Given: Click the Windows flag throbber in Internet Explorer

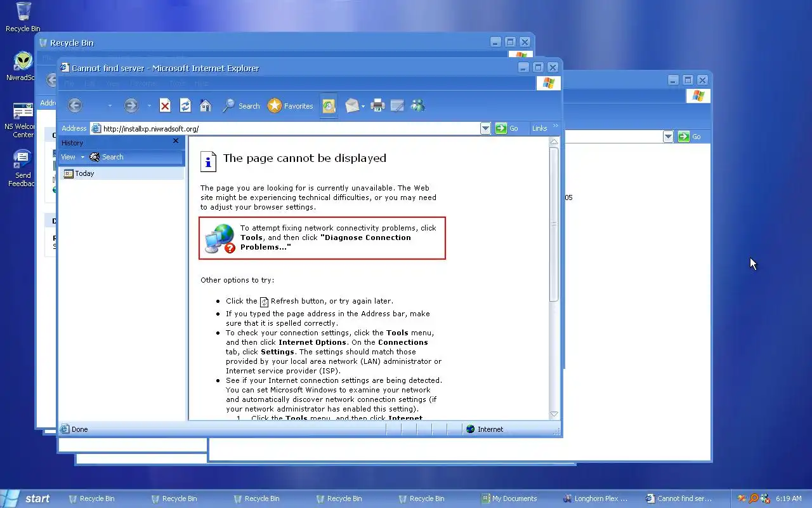Looking at the screenshot, I should [549, 83].
